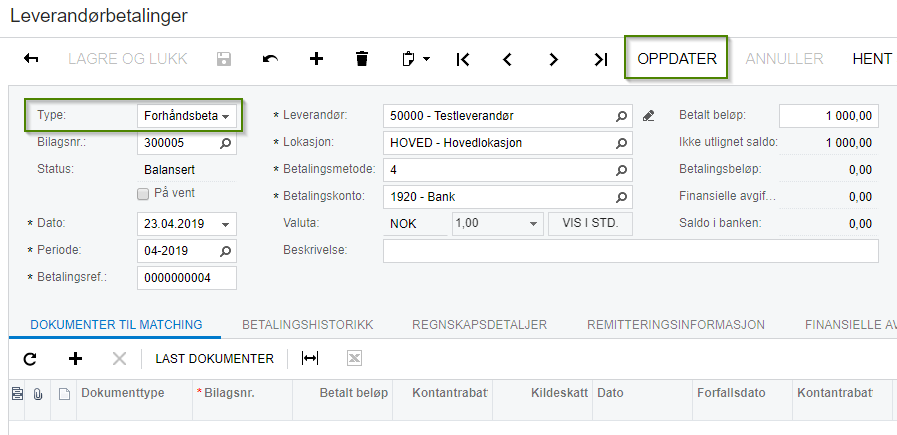Click LAGRE OG LUKK button
This screenshot has width=897, height=435.
(x=128, y=58)
